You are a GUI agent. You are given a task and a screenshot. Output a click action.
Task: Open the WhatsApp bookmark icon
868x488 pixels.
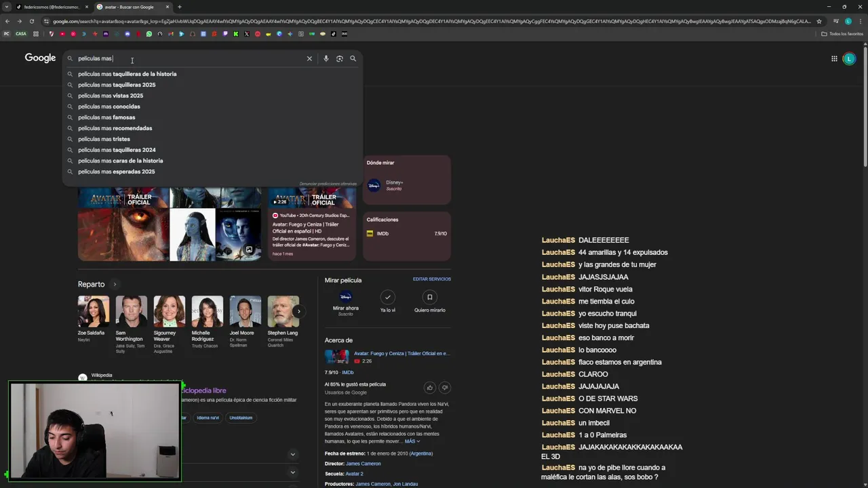149,34
